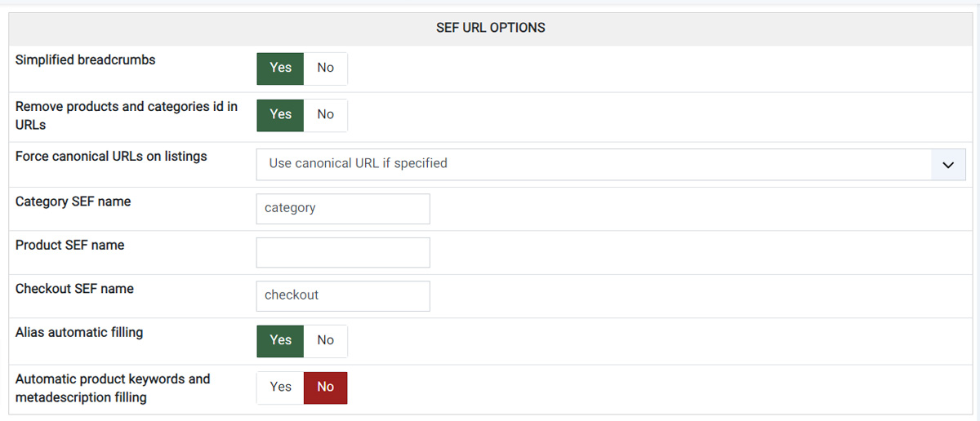
Task: Click the Simplified breadcrumbs label
Action: (86, 60)
